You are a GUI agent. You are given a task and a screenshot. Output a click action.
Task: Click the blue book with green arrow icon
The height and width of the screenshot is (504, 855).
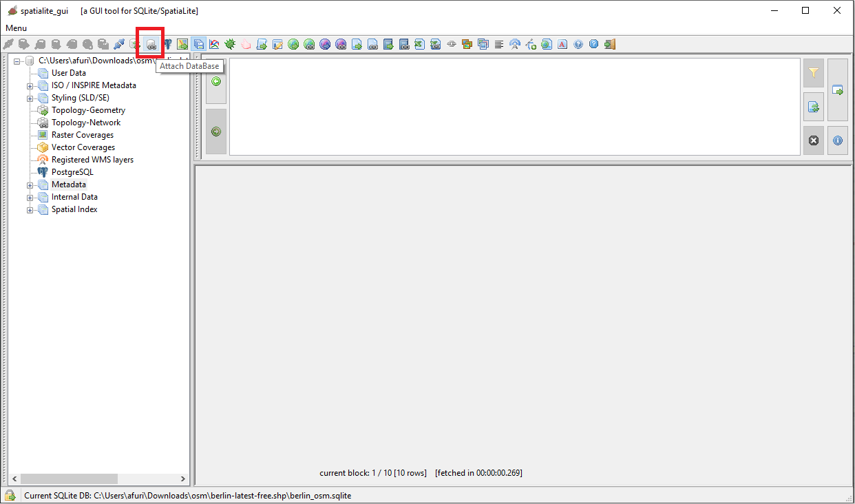tap(388, 44)
